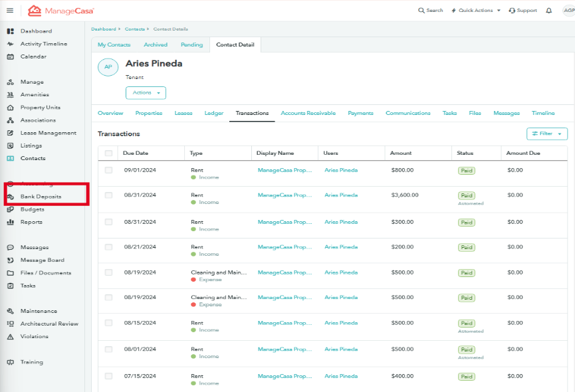The image size is (575, 392).
Task: Switch to the Accounts Receivable tab
Action: (308, 113)
